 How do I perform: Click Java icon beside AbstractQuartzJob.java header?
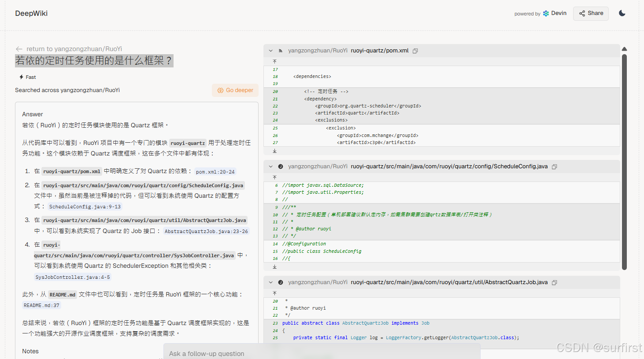point(281,282)
